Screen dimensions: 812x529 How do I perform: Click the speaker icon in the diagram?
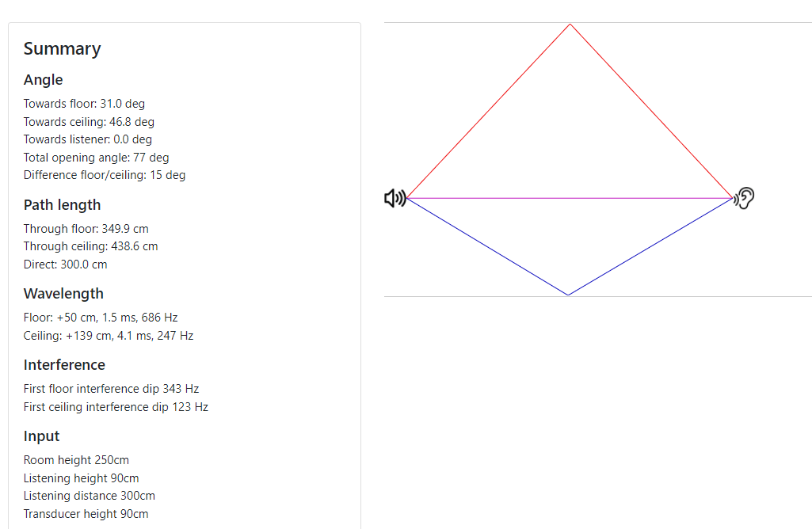click(395, 198)
